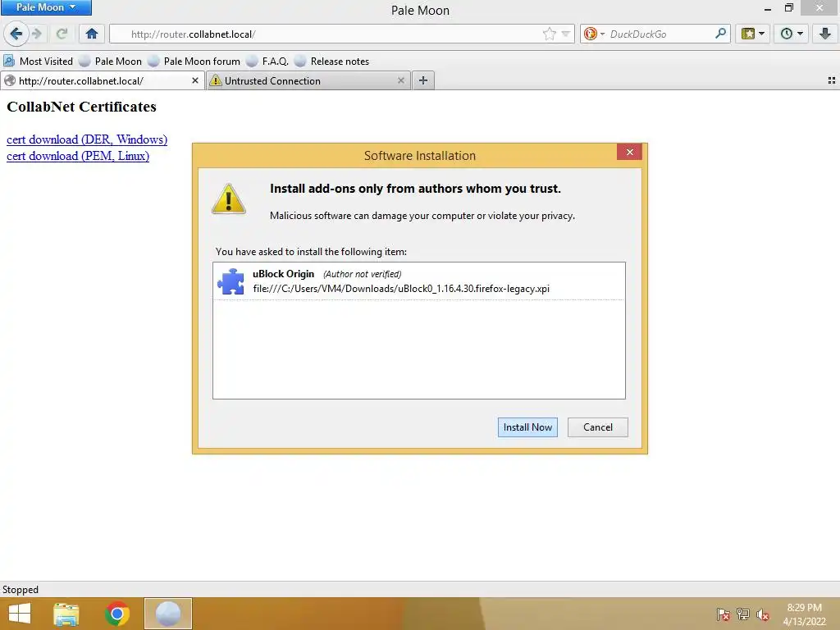Open the bookmarks menu button
Screen dimensions: 840x630
[753, 34]
